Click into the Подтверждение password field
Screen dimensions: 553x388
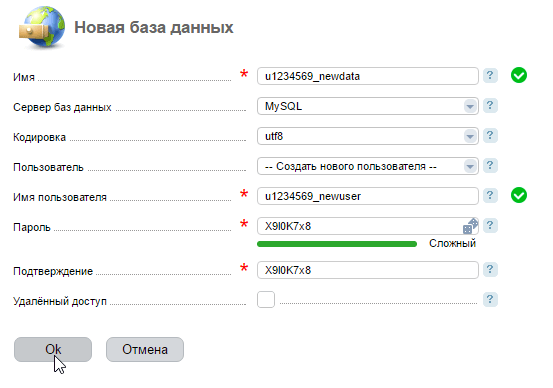[368, 270]
